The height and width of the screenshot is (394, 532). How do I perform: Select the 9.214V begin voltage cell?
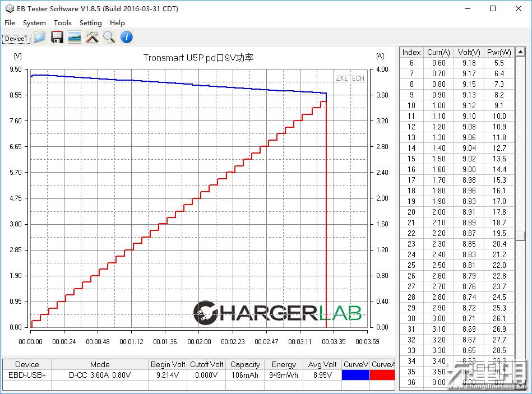(168, 375)
